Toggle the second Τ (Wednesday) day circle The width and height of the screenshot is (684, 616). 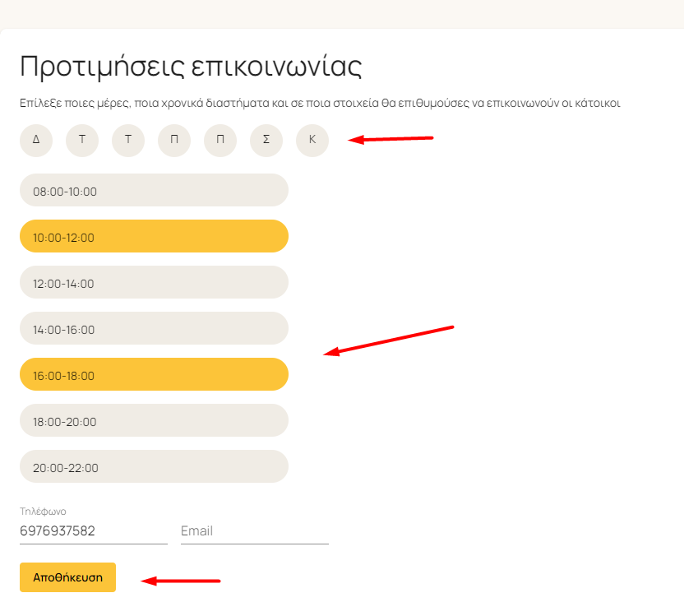[x=128, y=140]
